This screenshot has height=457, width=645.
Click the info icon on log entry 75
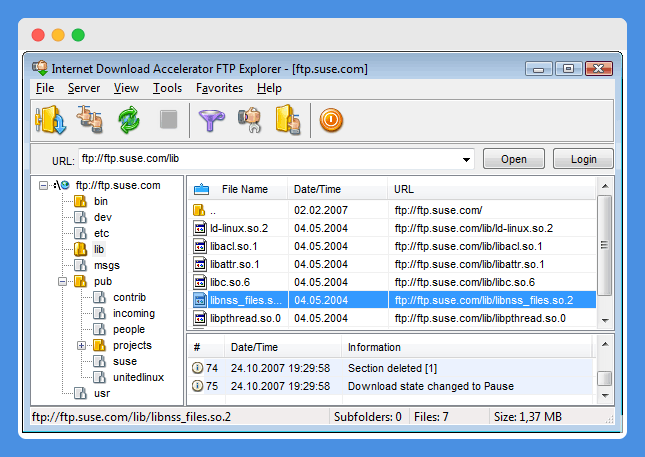point(197,386)
